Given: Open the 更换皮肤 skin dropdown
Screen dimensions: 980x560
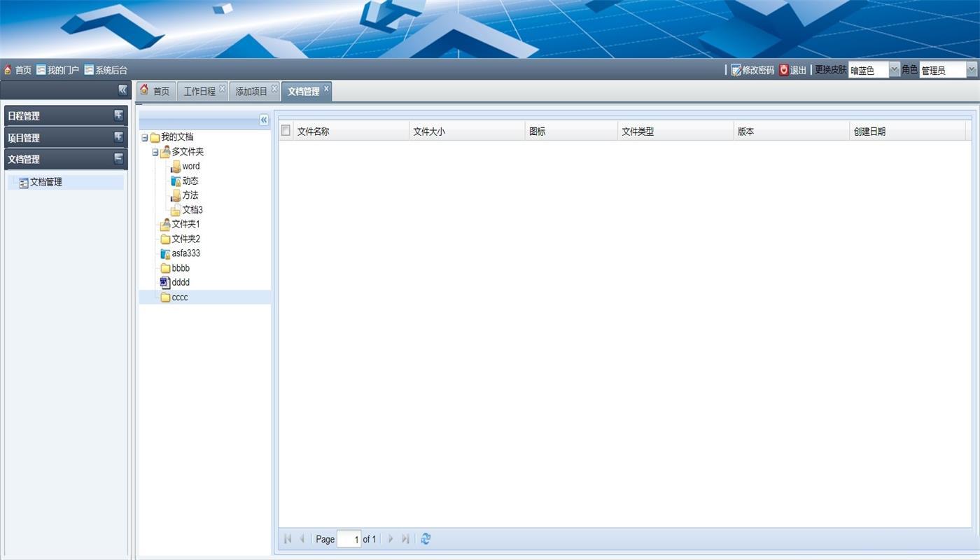Looking at the screenshot, I should [x=894, y=70].
